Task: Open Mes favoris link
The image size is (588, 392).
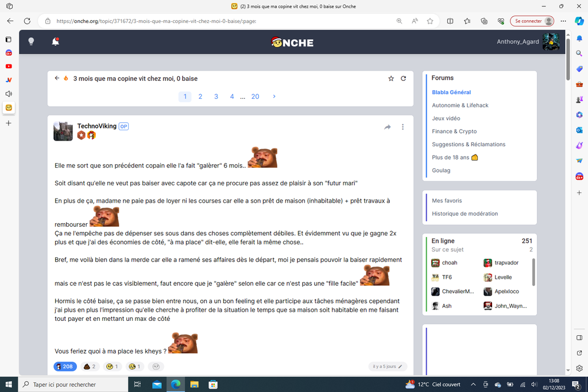Action: click(447, 201)
